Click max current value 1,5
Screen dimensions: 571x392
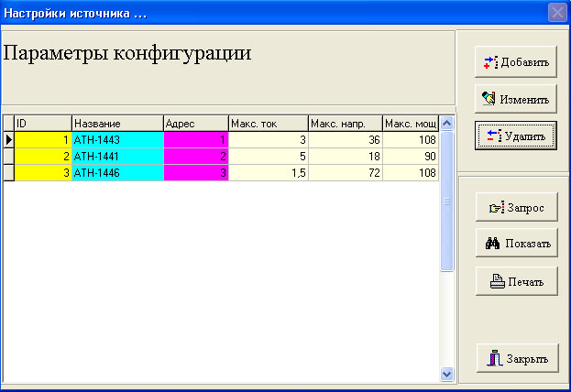point(269,172)
